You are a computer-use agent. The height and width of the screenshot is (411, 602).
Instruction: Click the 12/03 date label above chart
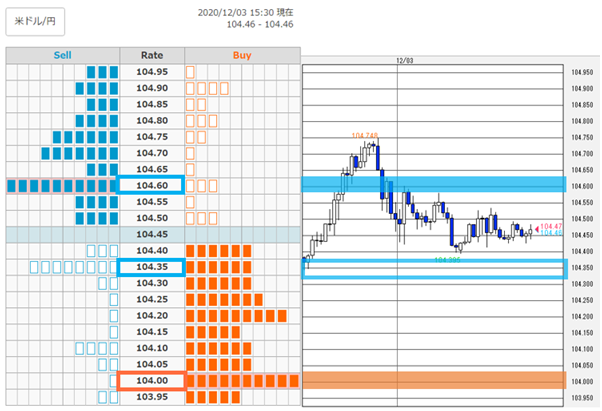(405, 61)
